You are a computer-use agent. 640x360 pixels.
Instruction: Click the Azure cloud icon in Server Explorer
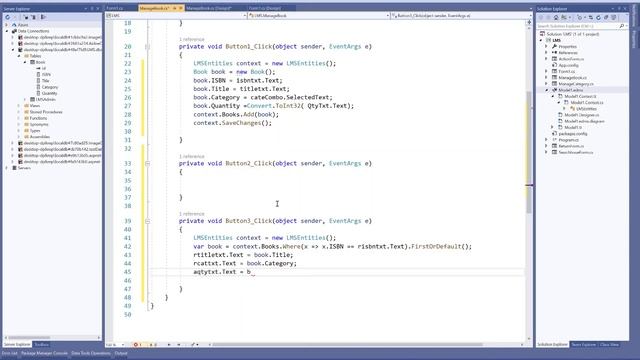[14, 25]
